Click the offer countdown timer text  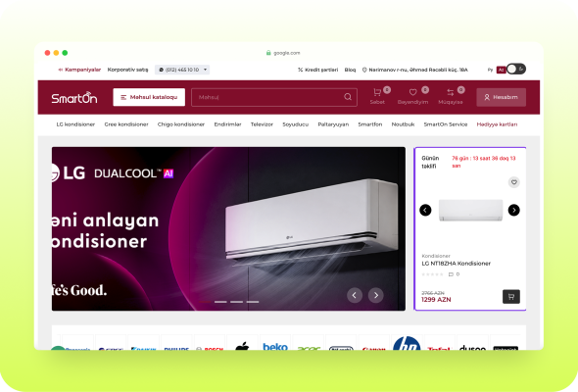point(484,162)
